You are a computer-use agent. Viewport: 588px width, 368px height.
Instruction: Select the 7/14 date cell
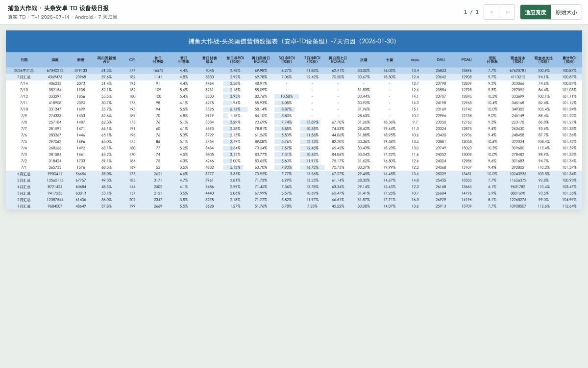pos(24,83)
